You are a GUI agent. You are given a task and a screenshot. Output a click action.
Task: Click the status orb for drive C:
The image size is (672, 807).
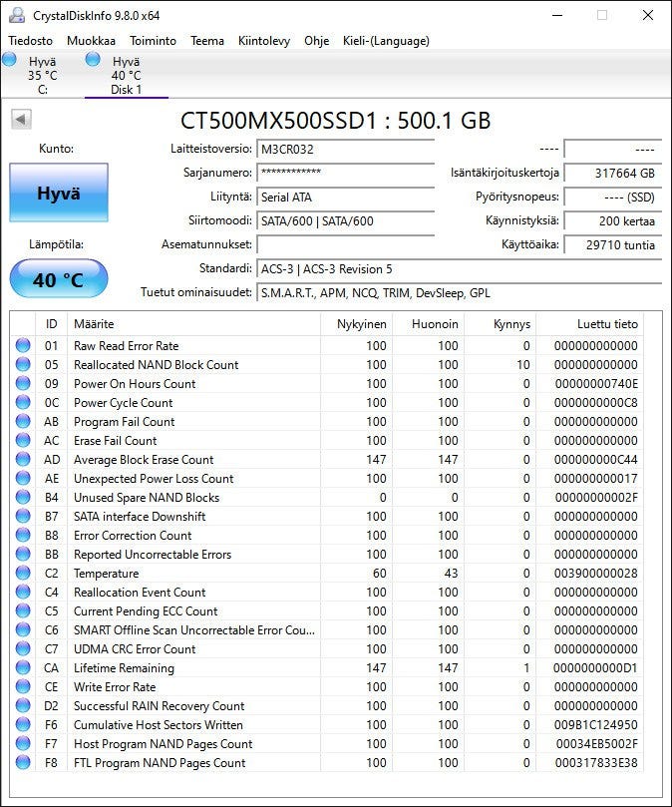click(9, 60)
